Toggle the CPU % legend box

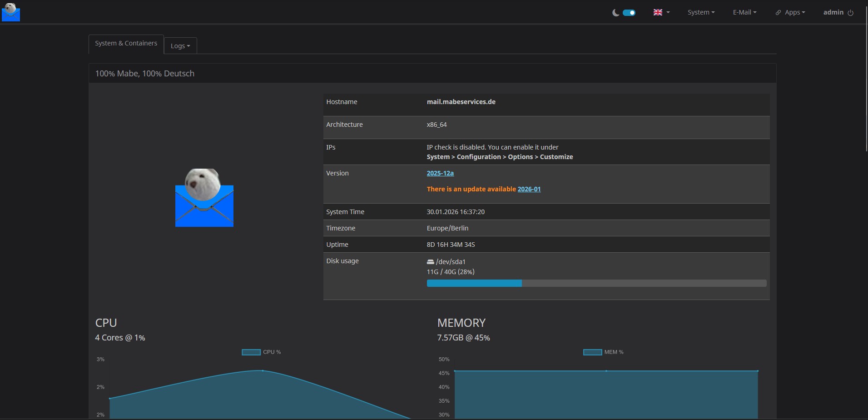[251, 352]
